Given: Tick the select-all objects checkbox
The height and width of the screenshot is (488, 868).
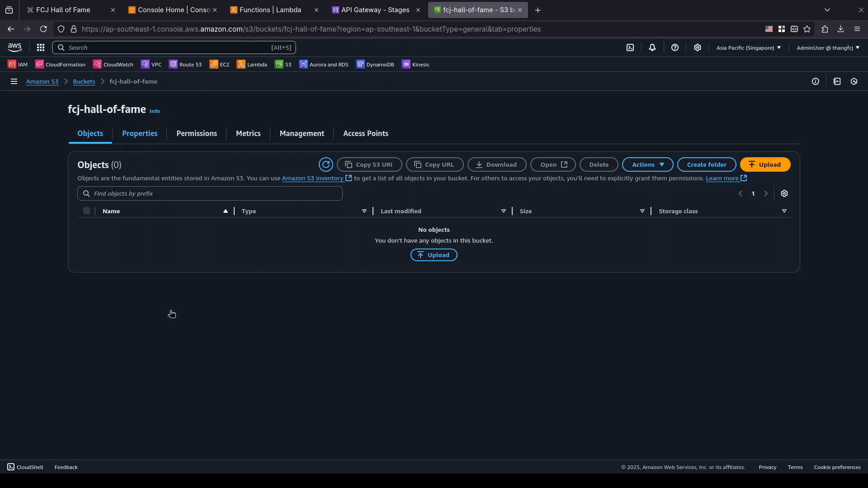Looking at the screenshot, I should (87, 211).
